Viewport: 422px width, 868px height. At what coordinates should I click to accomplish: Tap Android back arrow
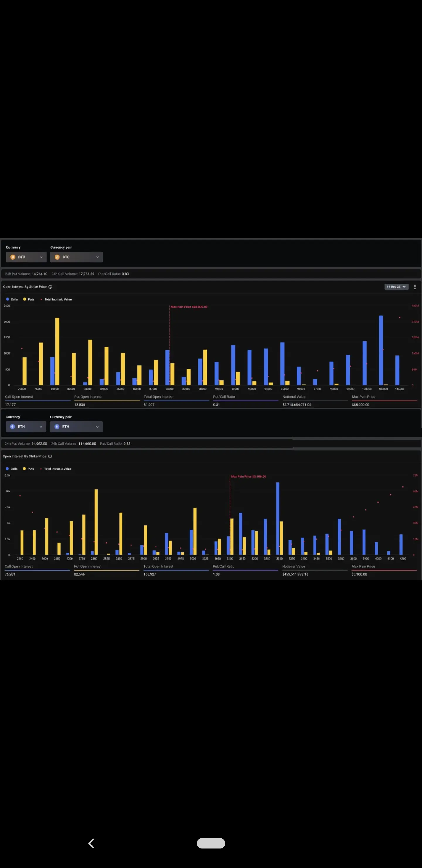[x=91, y=843]
